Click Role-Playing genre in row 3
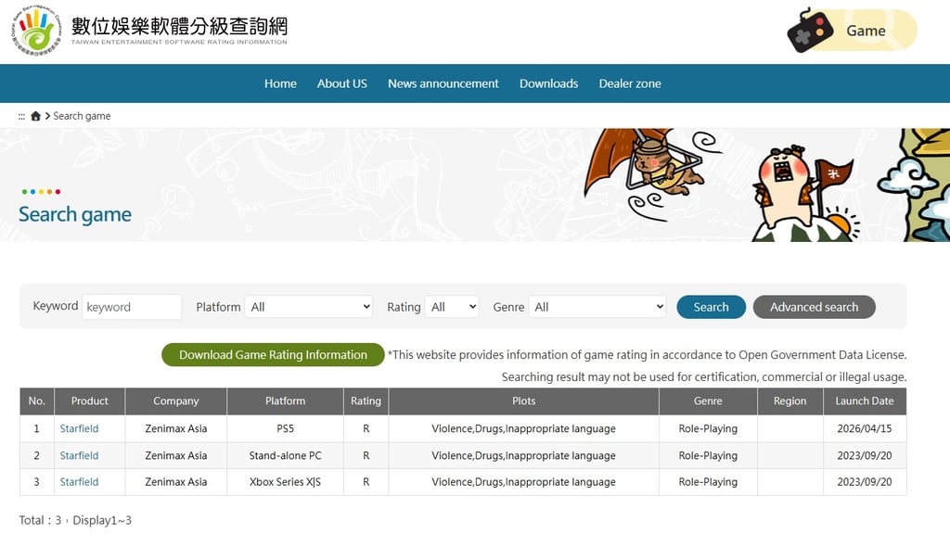 point(708,482)
